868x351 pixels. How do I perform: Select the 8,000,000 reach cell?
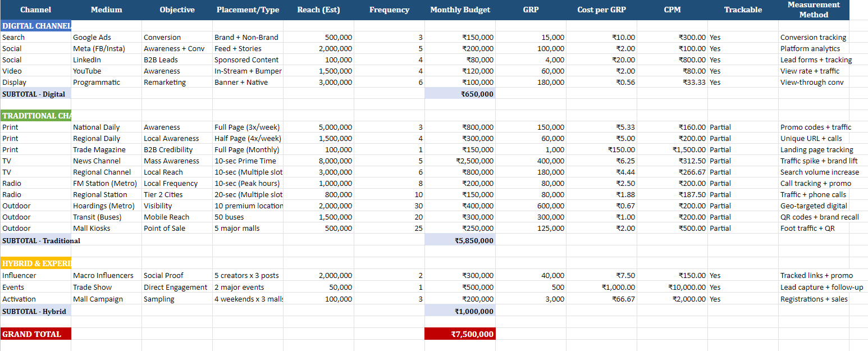tap(318, 161)
